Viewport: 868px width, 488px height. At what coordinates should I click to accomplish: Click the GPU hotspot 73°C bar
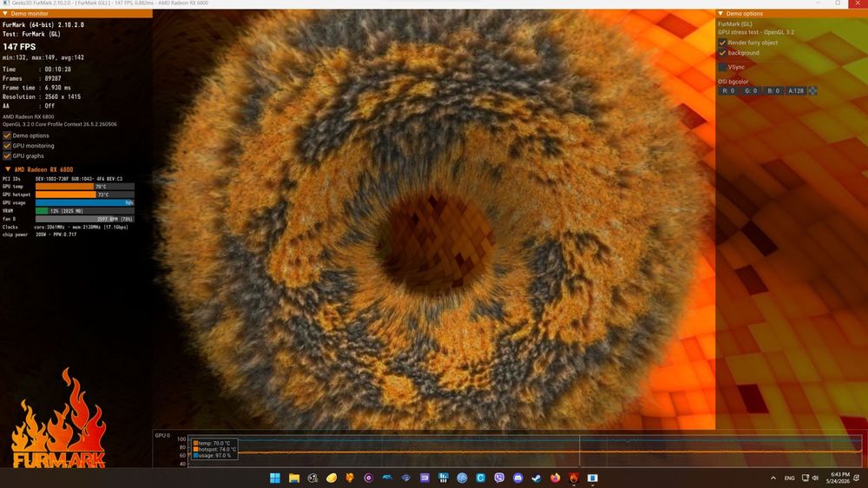(85, 195)
